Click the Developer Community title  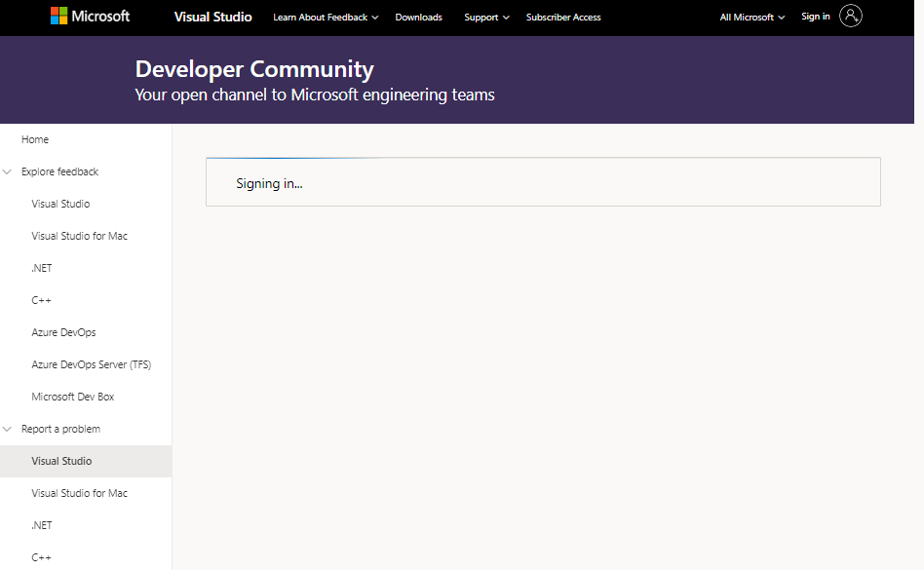coord(254,69)
